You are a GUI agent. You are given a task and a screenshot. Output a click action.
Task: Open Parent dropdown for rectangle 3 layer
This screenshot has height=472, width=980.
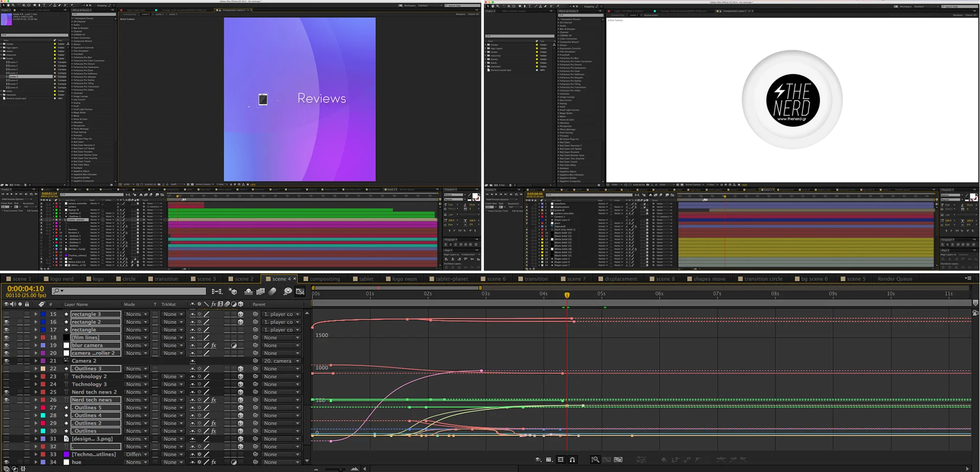[x=282, y=314]
